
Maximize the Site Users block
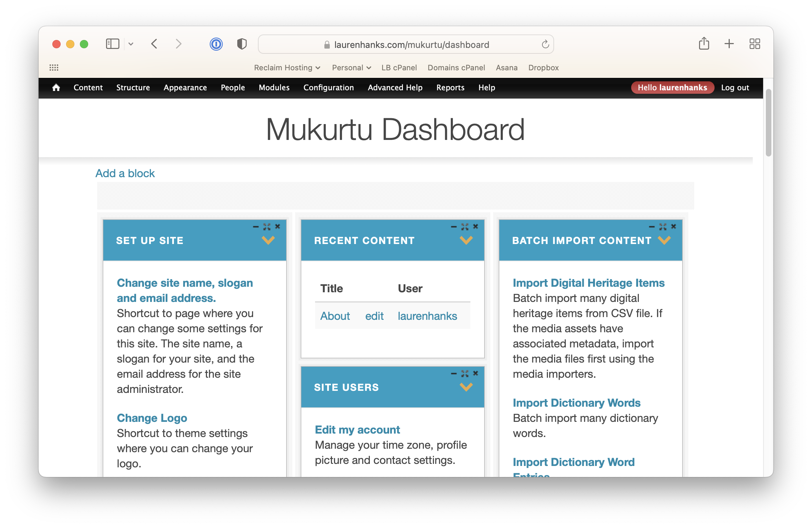tap(465, 374)
